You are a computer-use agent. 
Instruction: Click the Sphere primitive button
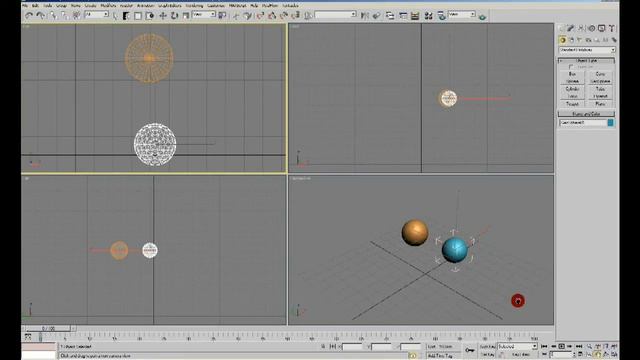[572, 81]
